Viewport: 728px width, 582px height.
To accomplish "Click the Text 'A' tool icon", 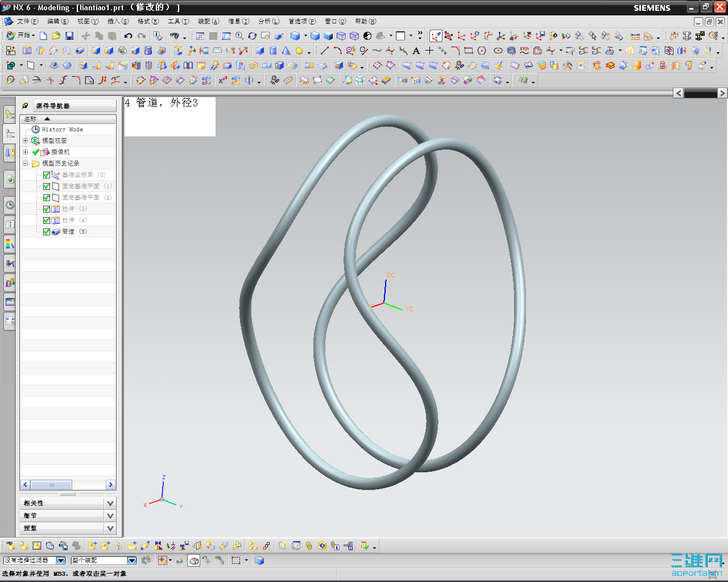I will (416, 51).
